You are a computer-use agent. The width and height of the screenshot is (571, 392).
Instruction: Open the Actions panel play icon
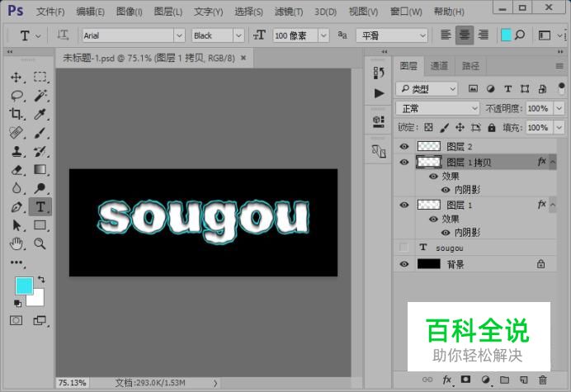379,93
